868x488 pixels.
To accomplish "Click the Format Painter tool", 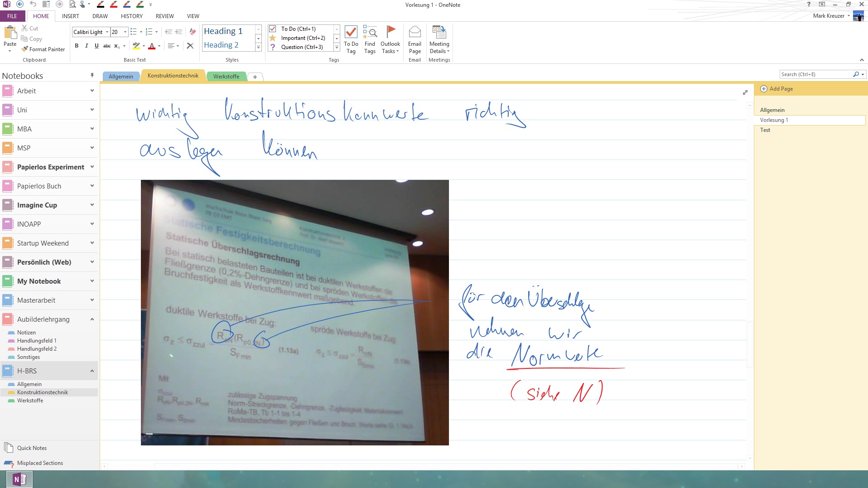I will (43, 49).
